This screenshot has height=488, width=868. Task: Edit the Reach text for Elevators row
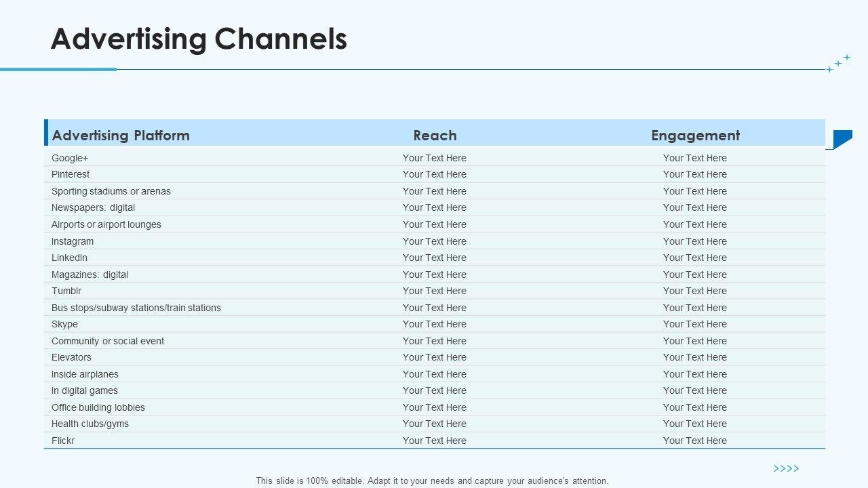tap(435, 357)
